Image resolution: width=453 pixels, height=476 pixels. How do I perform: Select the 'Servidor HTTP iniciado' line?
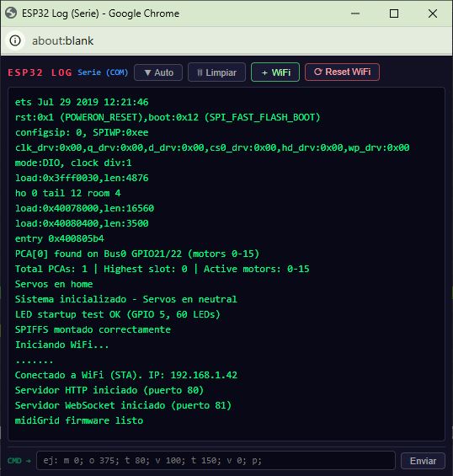tap(109, 390)
